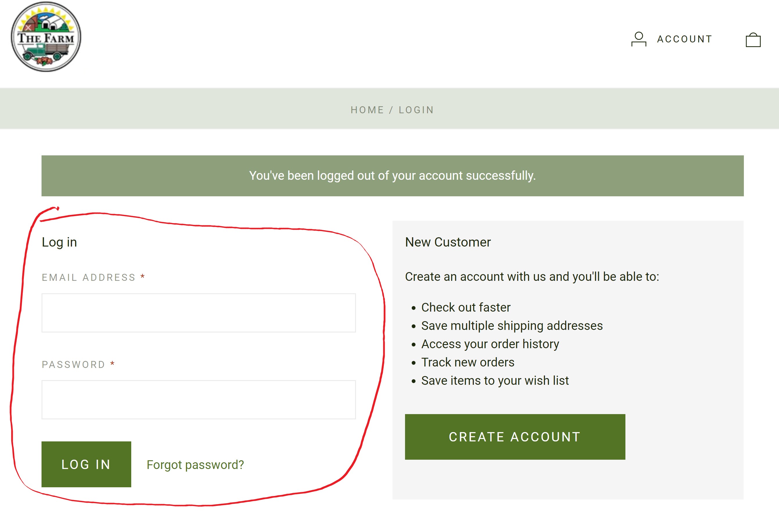Open the shopping bag cart icon
This screenshot has height=532, width=779.
[x=753, y=40]
